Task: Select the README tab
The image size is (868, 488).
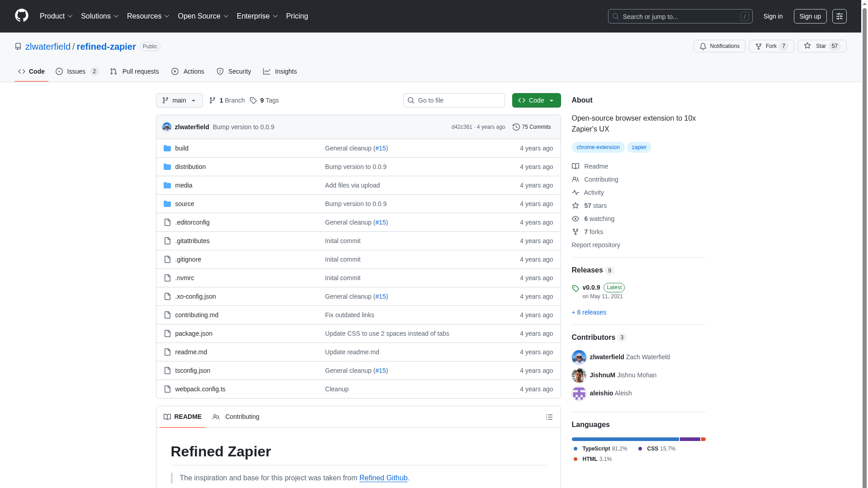Action: (x=183, y=417)
